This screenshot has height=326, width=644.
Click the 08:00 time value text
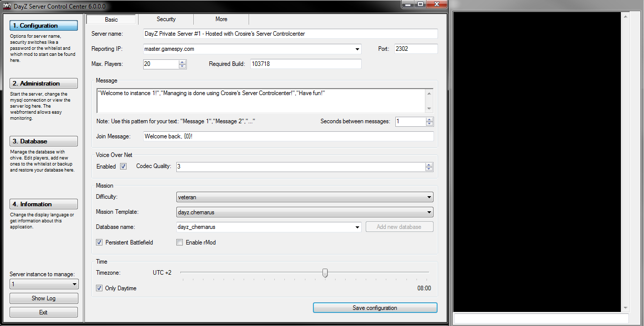tap(424, 289)
